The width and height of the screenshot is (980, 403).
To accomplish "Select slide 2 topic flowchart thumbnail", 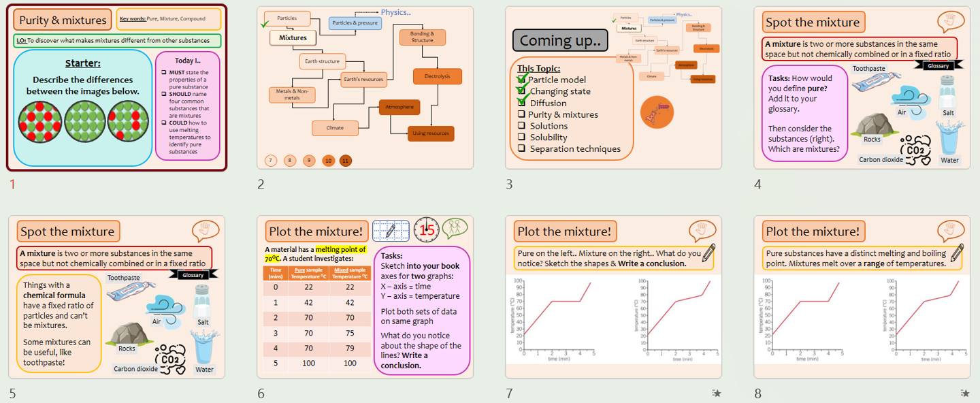I will click(365, 88).
